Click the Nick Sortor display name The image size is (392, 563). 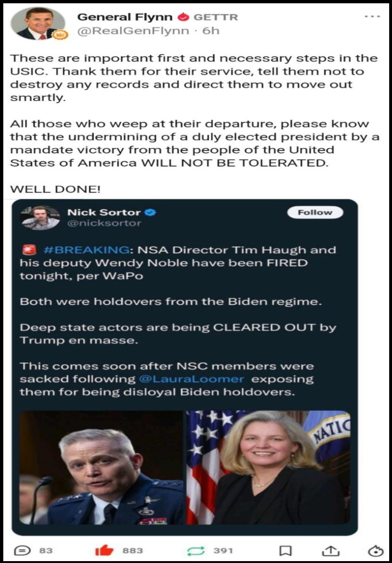pyautogui.click(x=104, y=212)
